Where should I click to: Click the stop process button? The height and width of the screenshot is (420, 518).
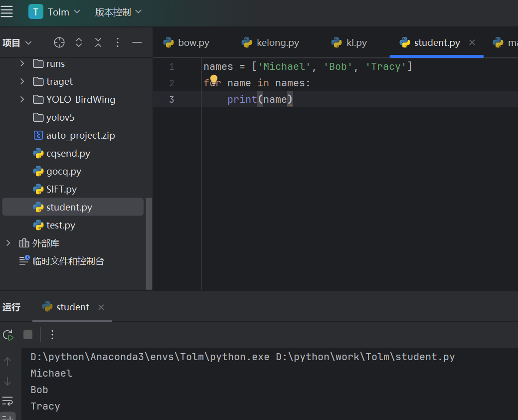click(x=28, y=335)
